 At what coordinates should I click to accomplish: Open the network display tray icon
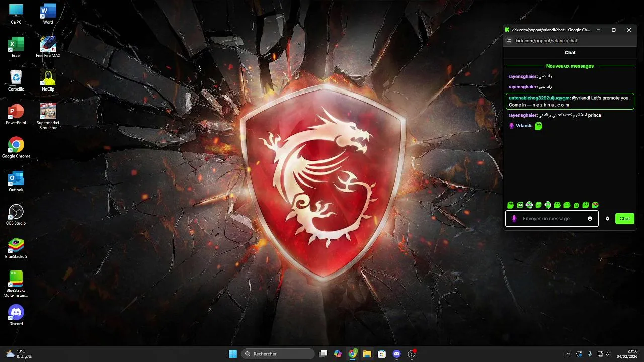click(600, 354)
